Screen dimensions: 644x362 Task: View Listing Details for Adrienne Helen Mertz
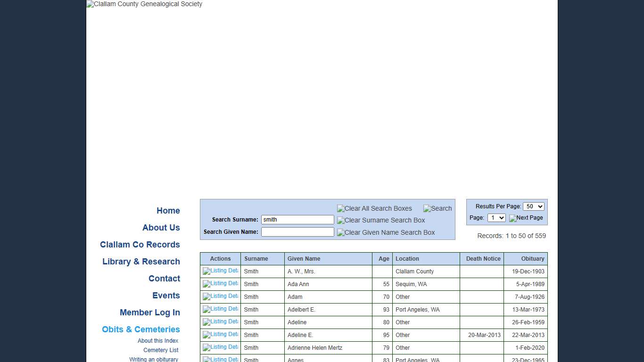(x=220, y=347)
